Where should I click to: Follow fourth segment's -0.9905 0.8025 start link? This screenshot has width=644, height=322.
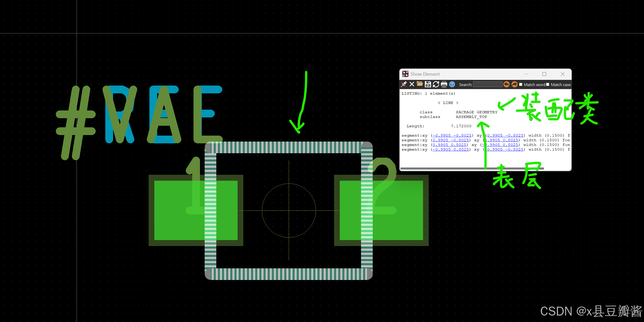(x=451, y=149)
